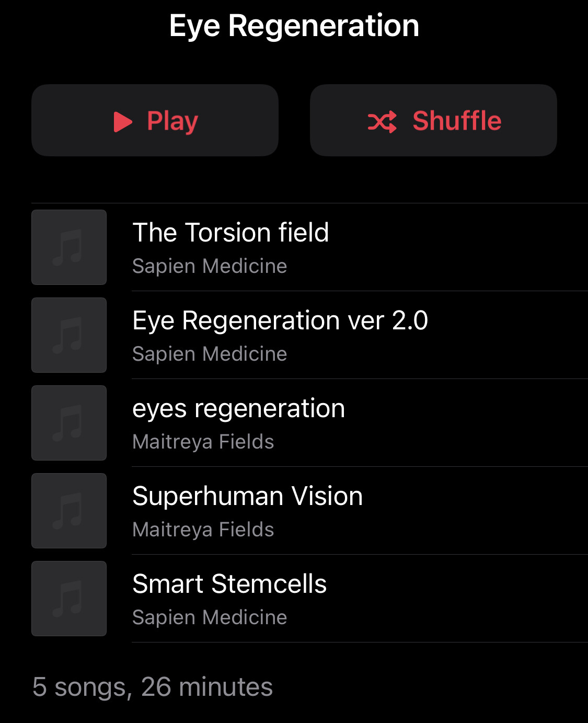Screen dimensions: 588x723
Task: Tap Sapien Medicine under Smart Stemcells
Action: (210, 617)
